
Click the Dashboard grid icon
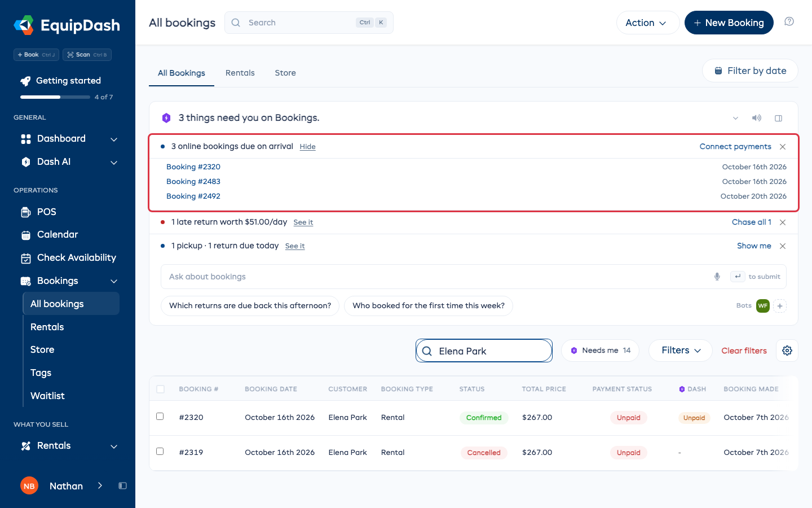pyautogui.click(x=26, y=139)
